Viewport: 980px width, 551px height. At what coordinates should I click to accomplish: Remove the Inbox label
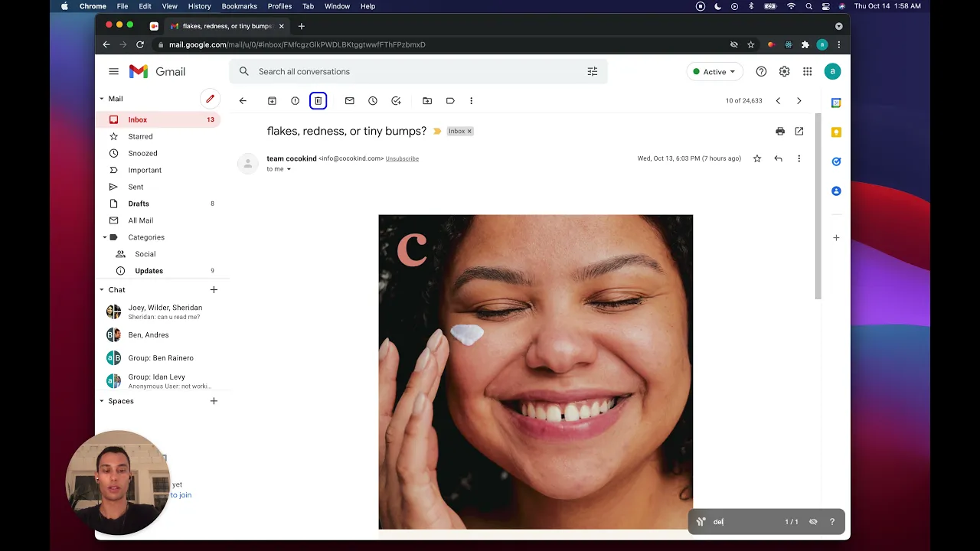(469, 132)
